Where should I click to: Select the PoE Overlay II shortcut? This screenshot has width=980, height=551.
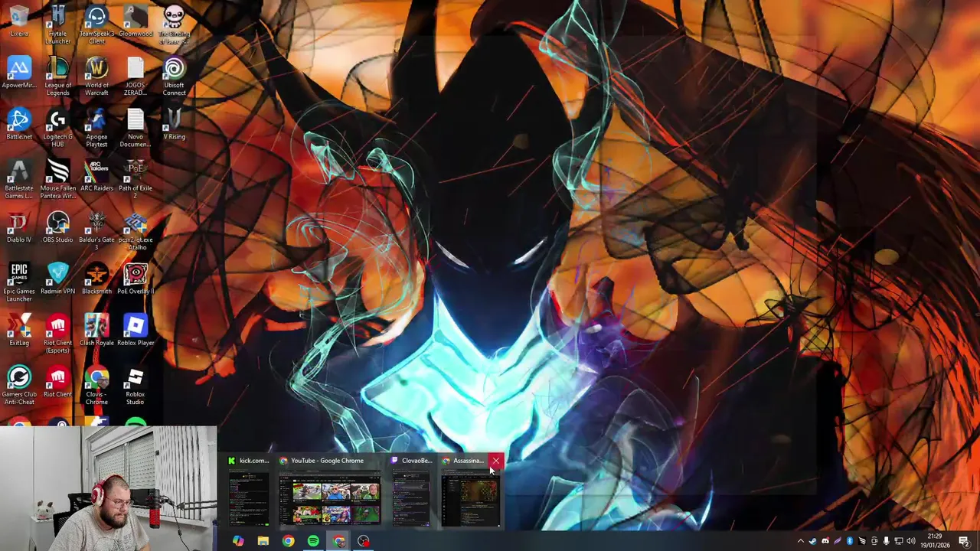pyautogui.click(x=136, y=278)
